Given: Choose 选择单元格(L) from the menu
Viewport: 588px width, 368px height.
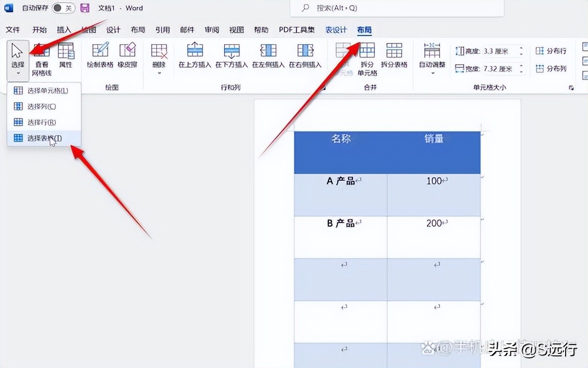Looking at the screenshot, I should click(x=44, y=91).
